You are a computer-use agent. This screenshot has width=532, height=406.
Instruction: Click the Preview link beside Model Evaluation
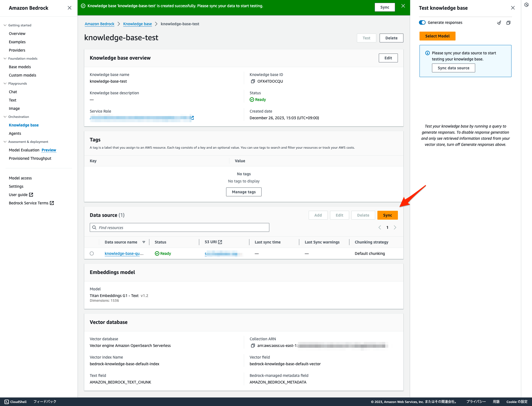[x=49, y=150]
